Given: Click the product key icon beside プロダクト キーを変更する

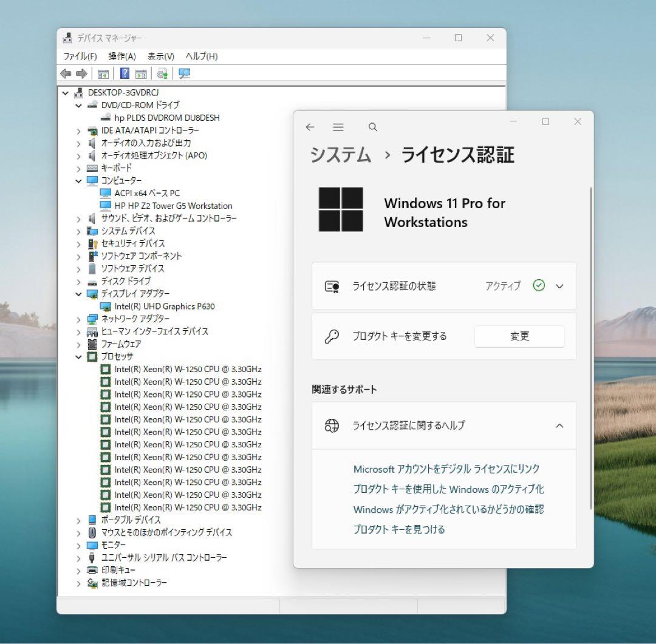Looking at the screenshot, I should 332,336.
